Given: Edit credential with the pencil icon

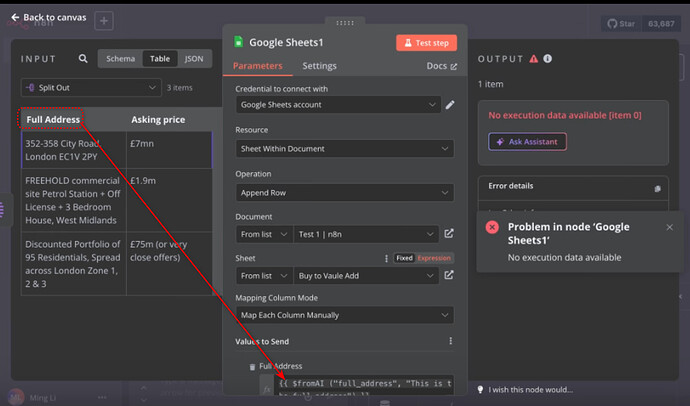Looking at the screenshot, I should pos(450,105).
